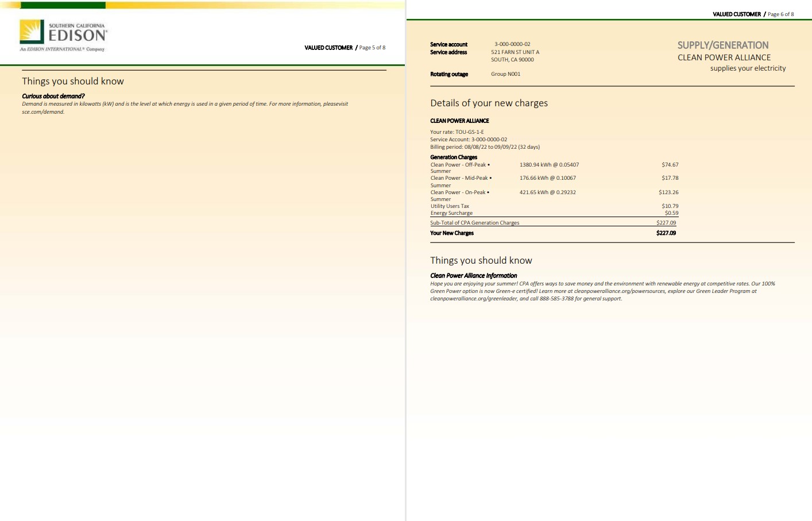812x521 pixels.
Task: Select the Curious about demand heading
Action: (52, 96)
